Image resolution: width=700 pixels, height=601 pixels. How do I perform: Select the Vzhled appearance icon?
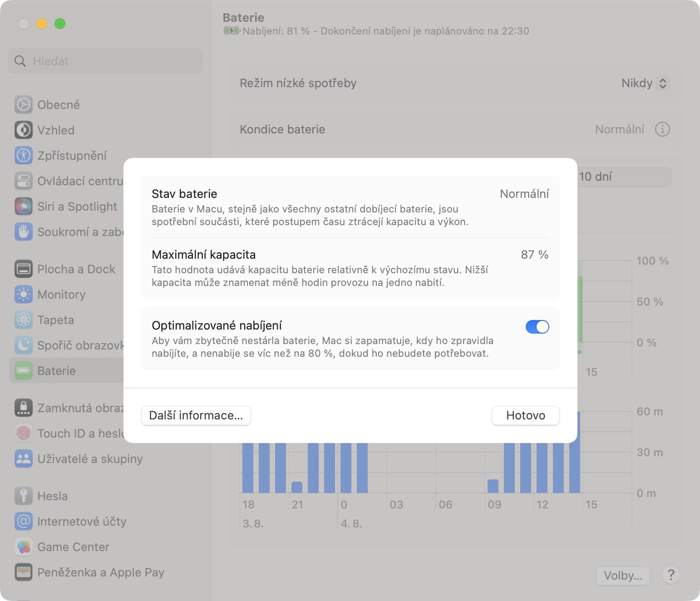(x=24, y=130)
